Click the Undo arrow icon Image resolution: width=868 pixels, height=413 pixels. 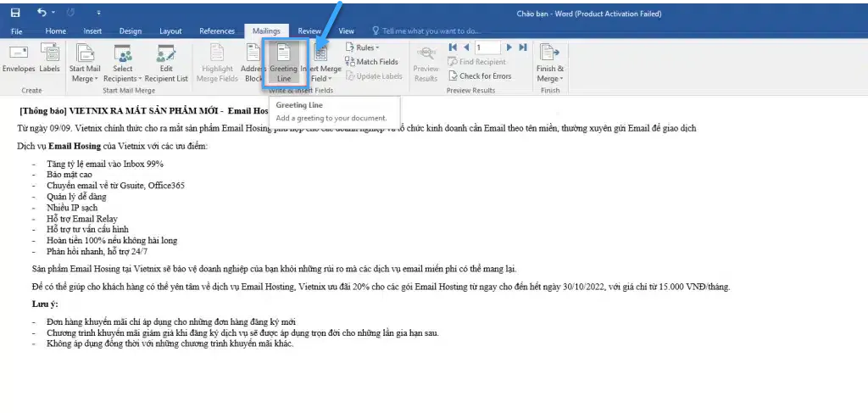pyautogui.click(x=42, y=12)
